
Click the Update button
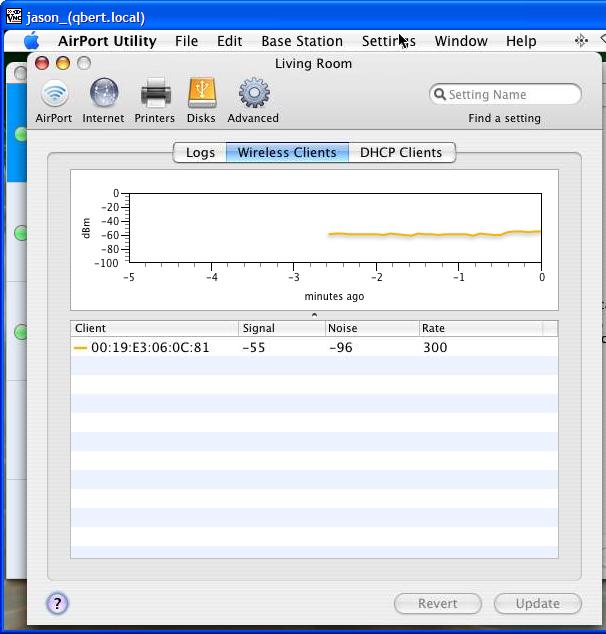point(538,604)
